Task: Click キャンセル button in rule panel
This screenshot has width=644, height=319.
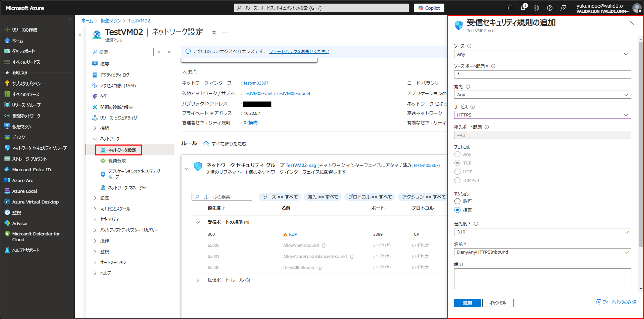Action: coord(497,302)
